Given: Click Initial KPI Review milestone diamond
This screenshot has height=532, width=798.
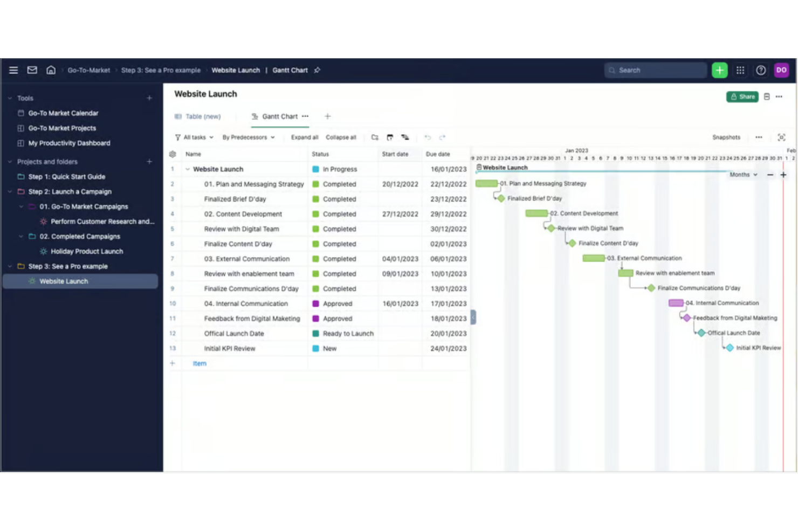Looking at the screenshot, I should (x=730, y=348).
